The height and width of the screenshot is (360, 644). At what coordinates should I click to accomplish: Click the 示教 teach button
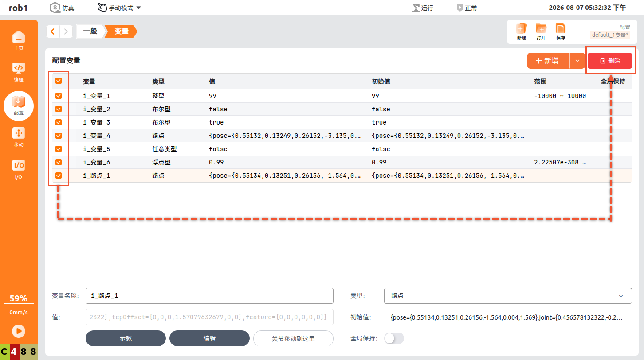[126, 338]
